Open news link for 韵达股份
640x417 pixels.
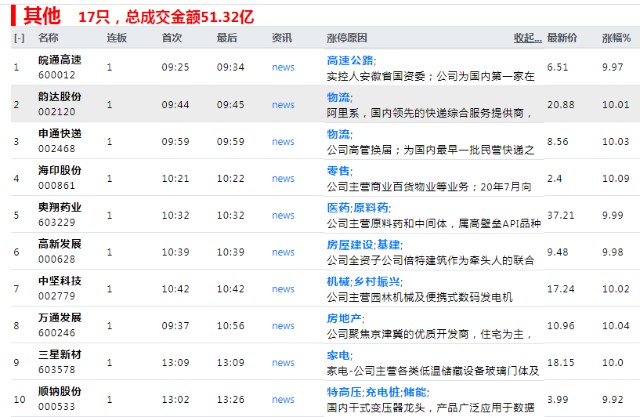pyautogui.click(x=283, y=105)
